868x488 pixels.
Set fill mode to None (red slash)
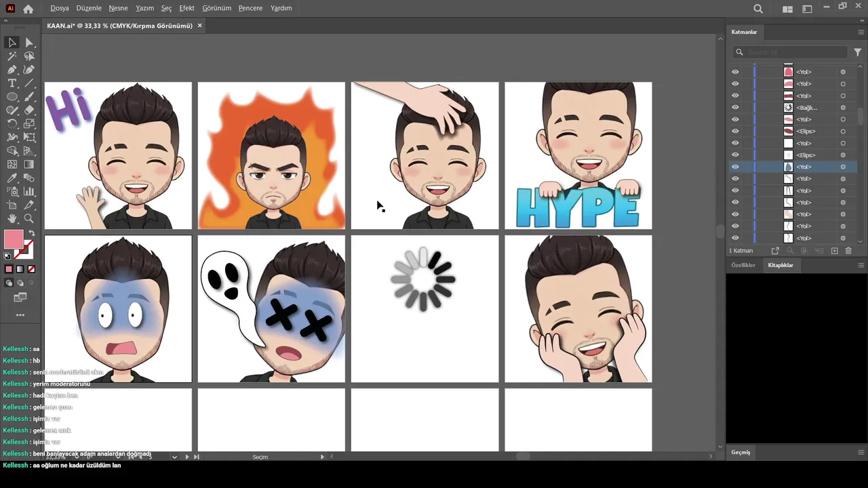(31, 269)
